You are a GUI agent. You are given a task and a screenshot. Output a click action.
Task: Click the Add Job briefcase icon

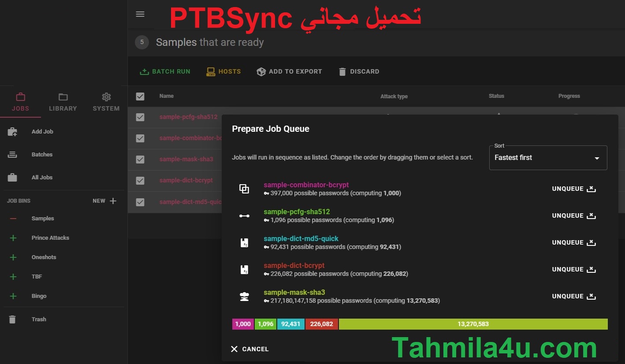coord(12,131)
